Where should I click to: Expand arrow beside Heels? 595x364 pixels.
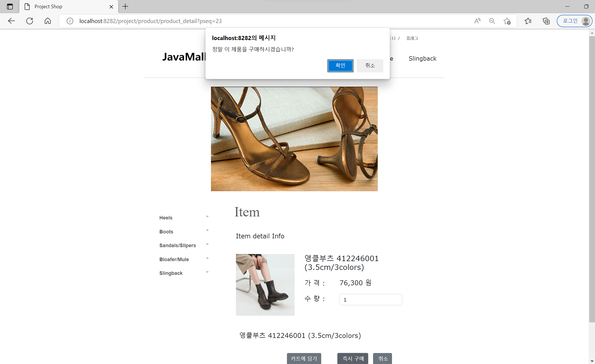click(x=207, y=216)
